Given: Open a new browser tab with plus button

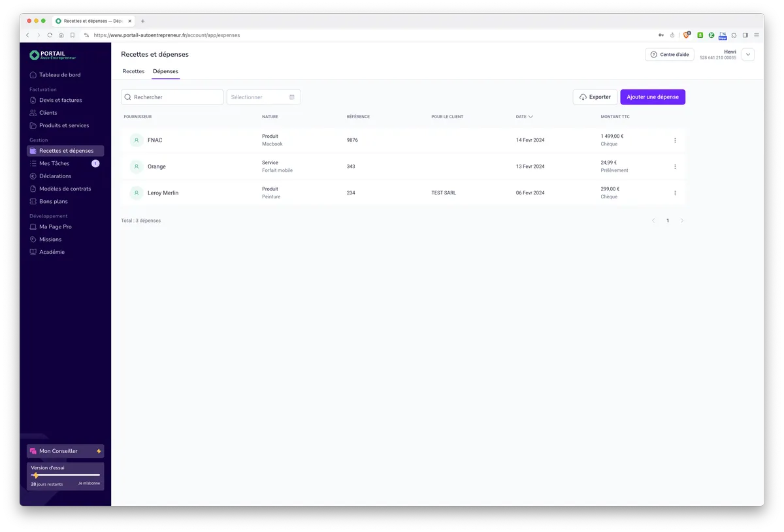Looking at the screenshot, I should 143,21.
